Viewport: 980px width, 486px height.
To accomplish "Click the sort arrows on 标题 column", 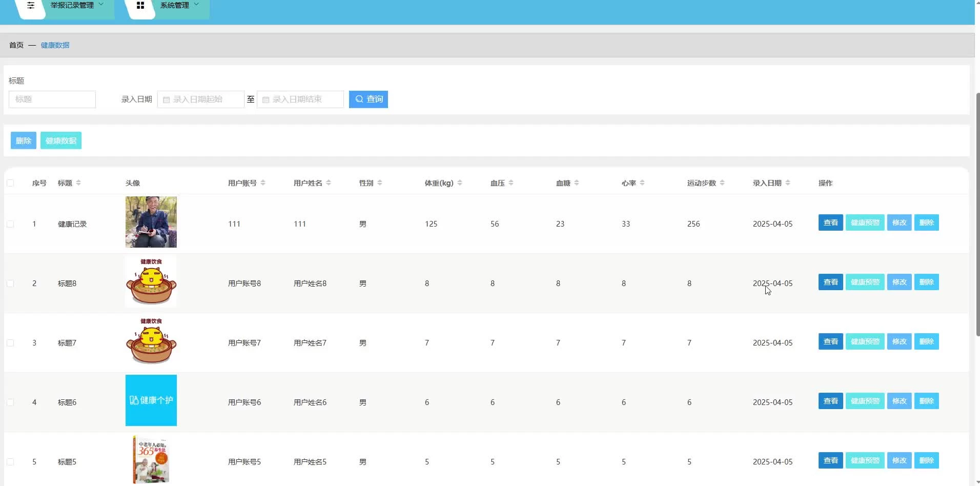I will (78, 183).
